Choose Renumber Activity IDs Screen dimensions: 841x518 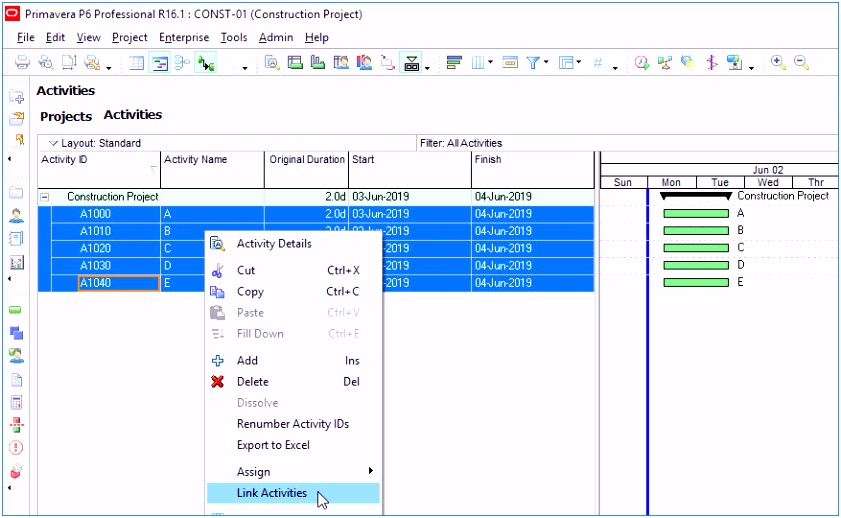pyautogui.click(x=293, y=424)
